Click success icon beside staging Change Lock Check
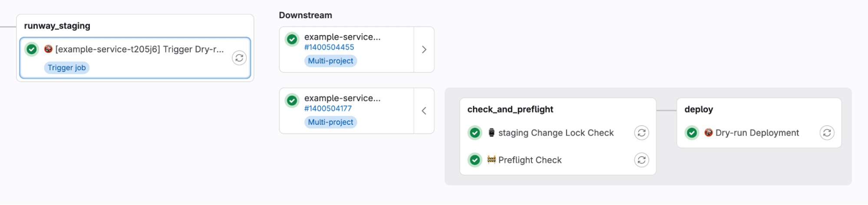The height and width of the screenshot is (205, 868). (475, 133)
